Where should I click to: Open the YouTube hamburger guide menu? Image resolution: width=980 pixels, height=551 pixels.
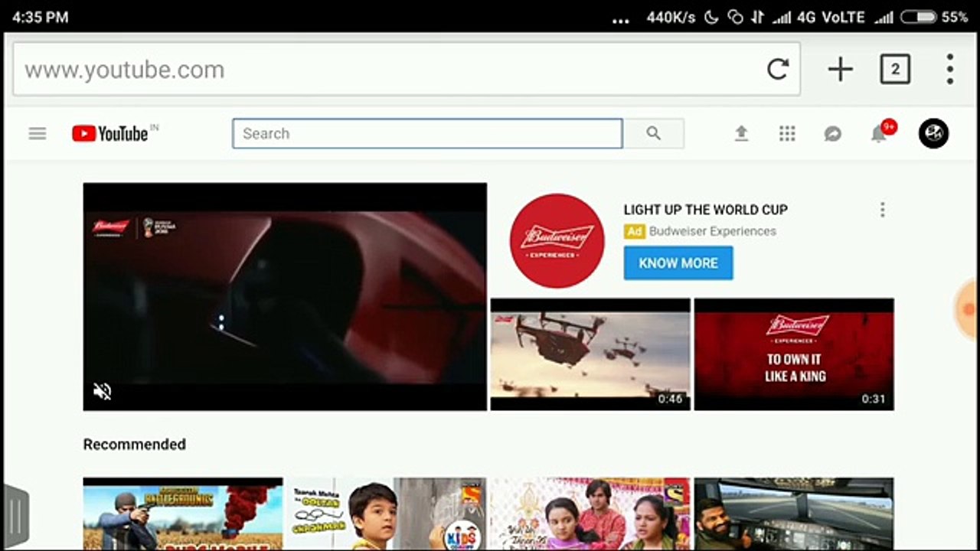pyautogui.click(x=38, y=133)
